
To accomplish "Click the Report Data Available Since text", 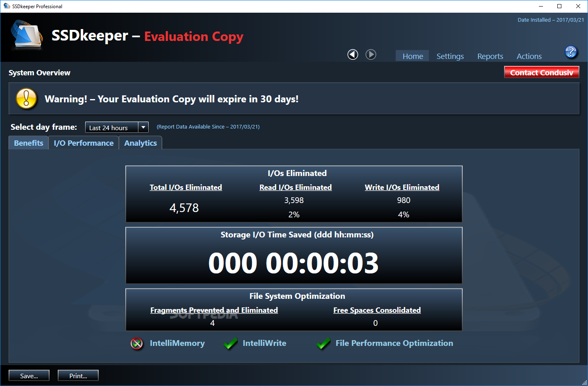I will pyautogui.click(x=208, y=126).
